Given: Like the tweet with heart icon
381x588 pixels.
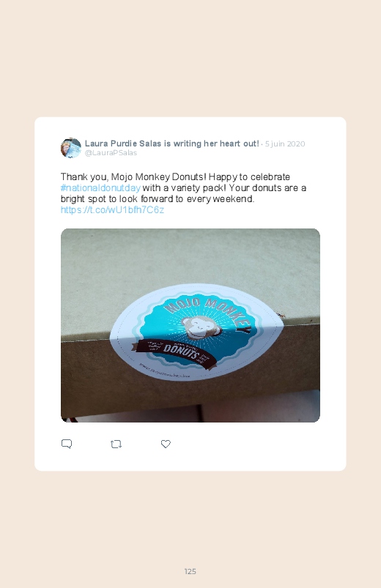Looking at the screenshot, I should (x=166, y=444).
